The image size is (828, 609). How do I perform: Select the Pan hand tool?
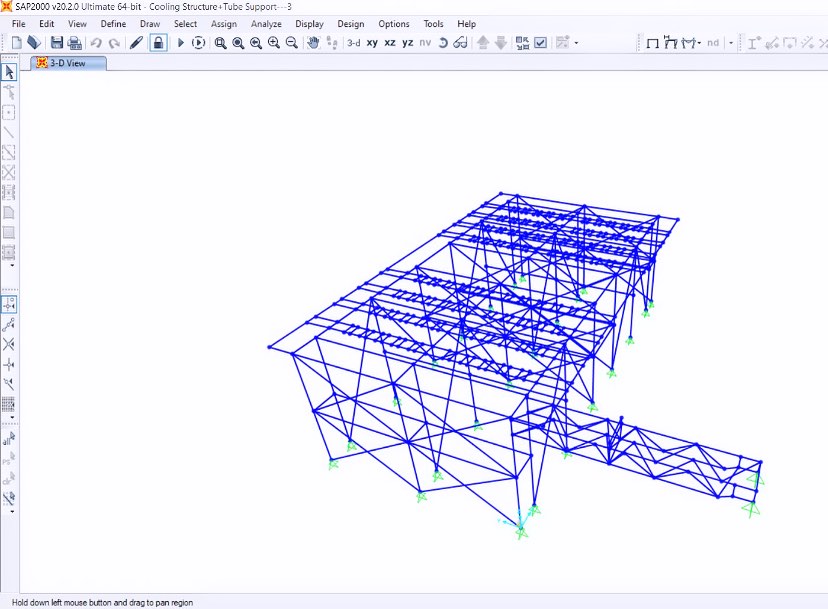click(313, 43)
